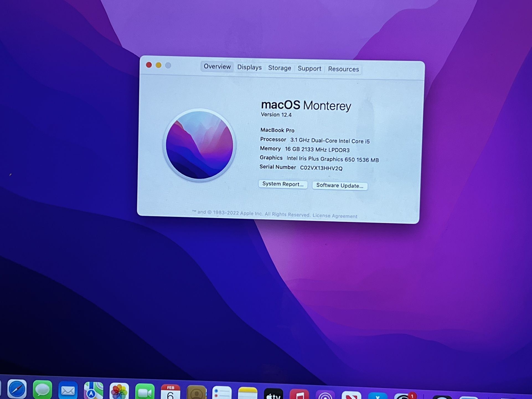Open FaceTime in the Dock
This screenshot has height=399, width=532.
pos(145,392)
